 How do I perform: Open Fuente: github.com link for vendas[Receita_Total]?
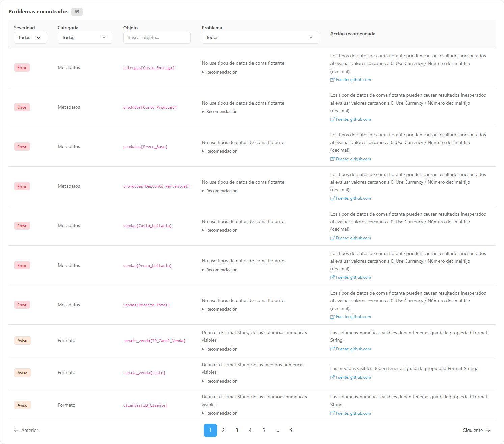point(351,317)
